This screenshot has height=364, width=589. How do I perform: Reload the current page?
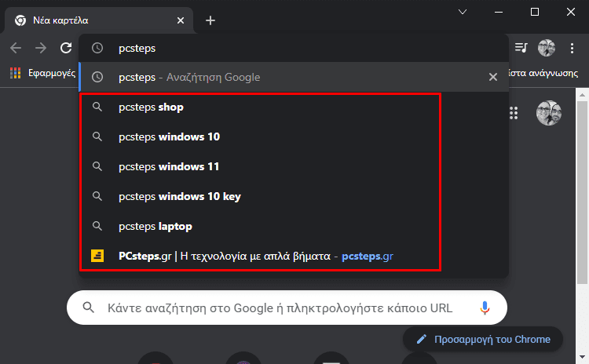[x=66, y=48]
